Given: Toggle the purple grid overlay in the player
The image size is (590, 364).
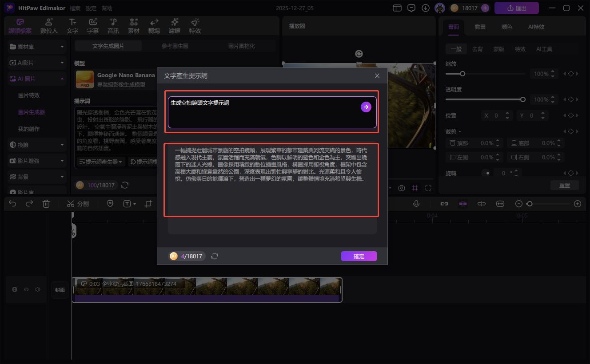Looking at the screenshot, I should [415, 188].
